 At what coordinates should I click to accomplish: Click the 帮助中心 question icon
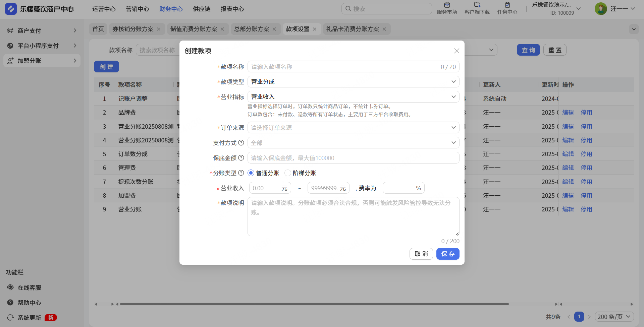click(10, 303)
